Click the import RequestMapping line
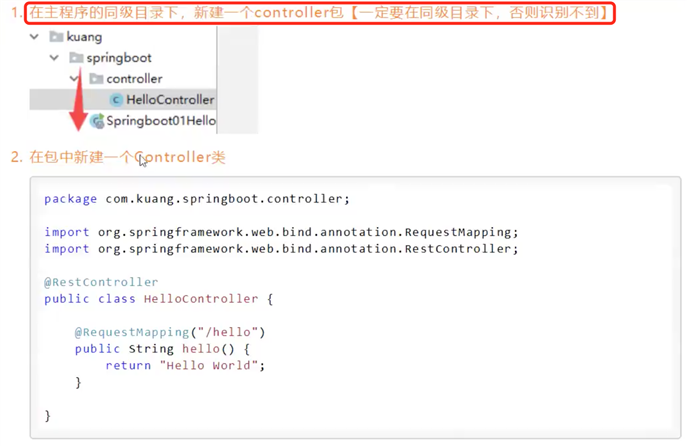Screen dimensions: 687x446 click(281, 232)
